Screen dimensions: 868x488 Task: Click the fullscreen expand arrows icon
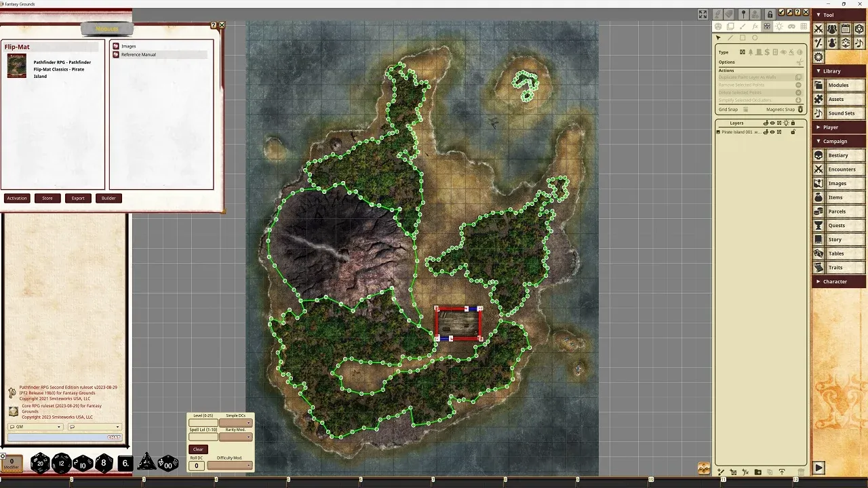click(x=703, y=14)
